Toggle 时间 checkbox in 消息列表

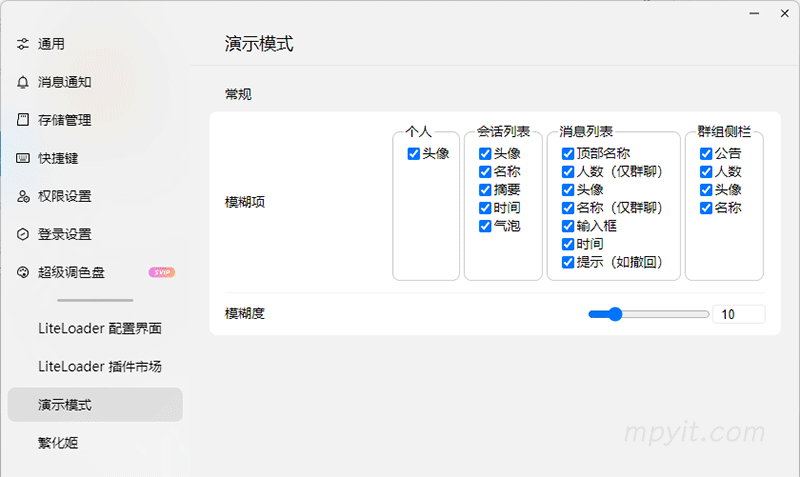coord(568,244)
